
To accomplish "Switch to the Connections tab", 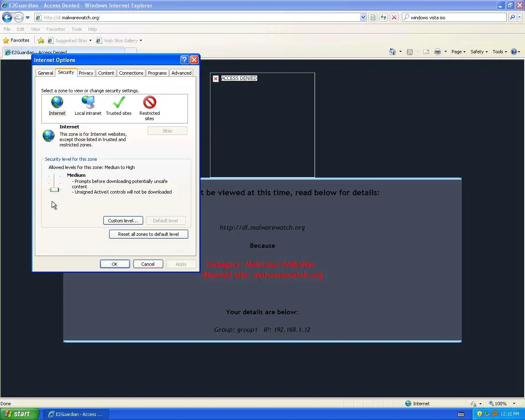I will click(x=131, y=73).
